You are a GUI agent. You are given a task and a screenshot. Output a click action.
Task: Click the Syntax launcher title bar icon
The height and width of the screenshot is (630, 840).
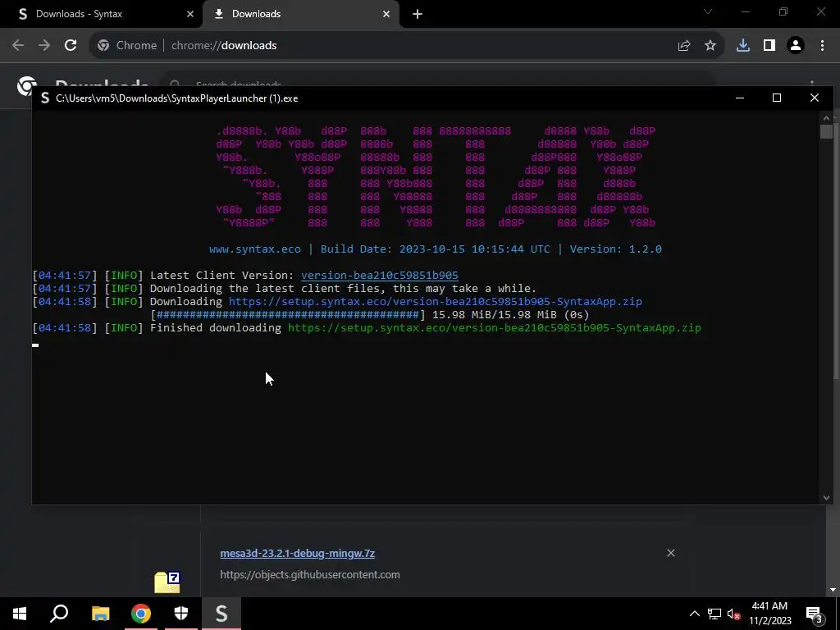tap(45, 98)
